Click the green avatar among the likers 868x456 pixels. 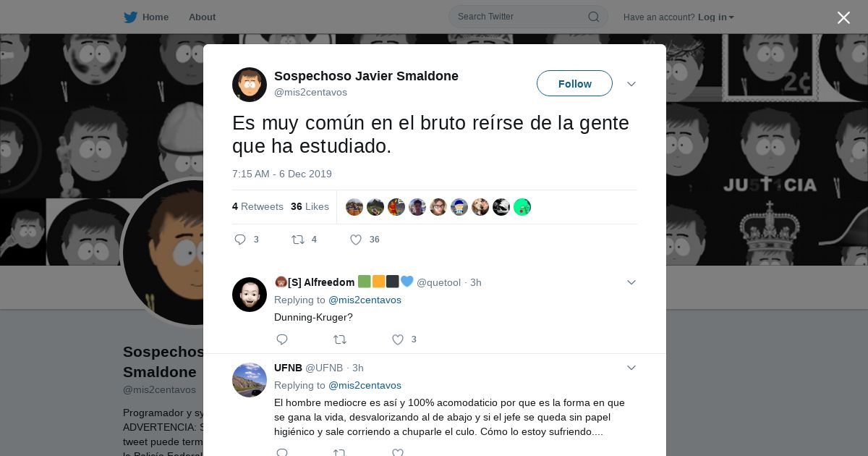pos(522,207)
